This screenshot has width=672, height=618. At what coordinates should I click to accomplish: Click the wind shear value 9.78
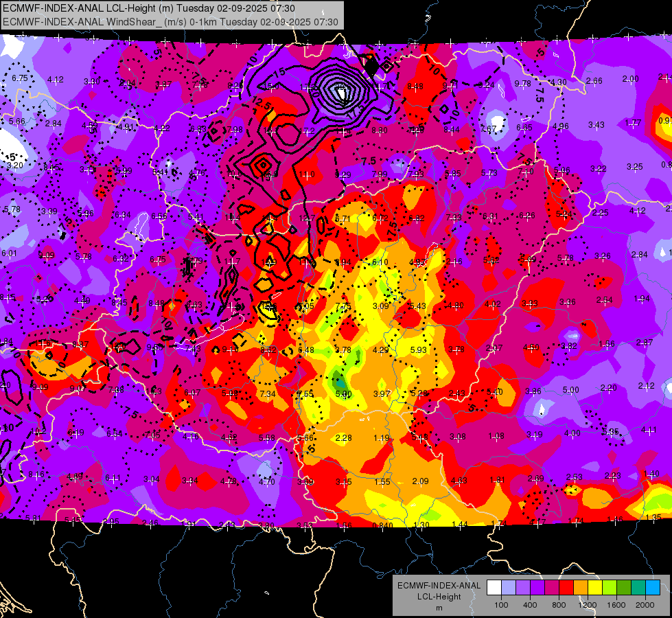523,84
